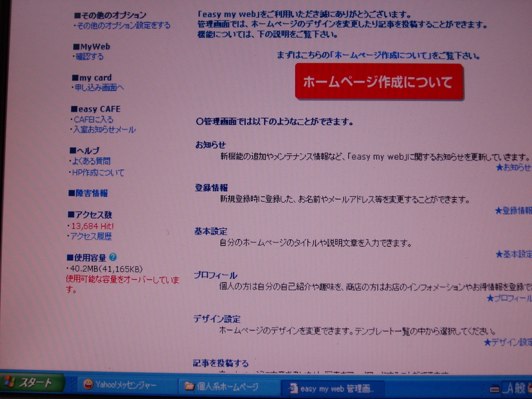Viewport: 532px width, 399px height.
Task: Click the 13,684 Hit! access counter
Action: tap(92, 226)
